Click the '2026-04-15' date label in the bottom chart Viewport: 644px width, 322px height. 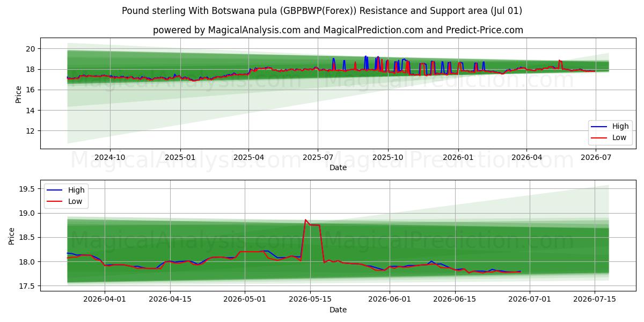pyautogui.click(x=170, y=299)
